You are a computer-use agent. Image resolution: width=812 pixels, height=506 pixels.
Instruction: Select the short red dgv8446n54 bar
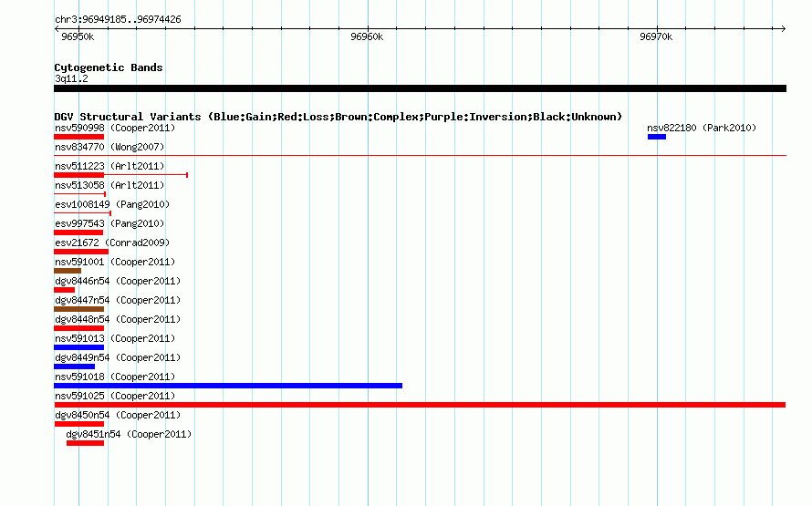pyautogui.click(x=64, y=290)
